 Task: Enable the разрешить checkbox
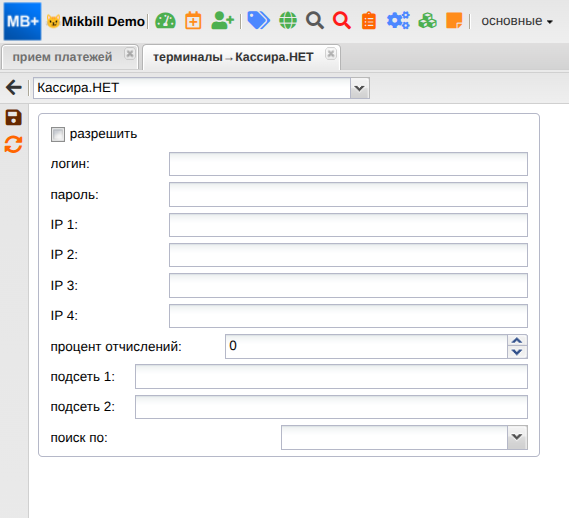click(58, 134)
